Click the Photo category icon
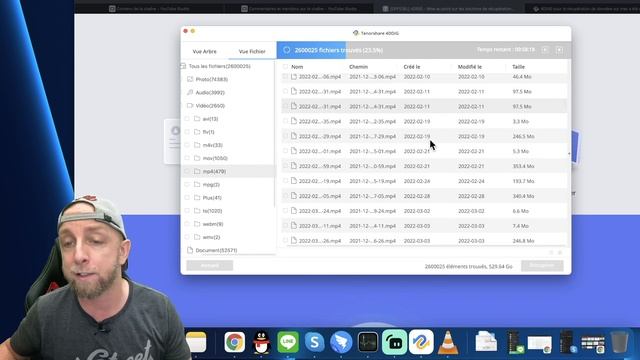The image size is (640, 360). pyautogui.click(x=190, y=79)
